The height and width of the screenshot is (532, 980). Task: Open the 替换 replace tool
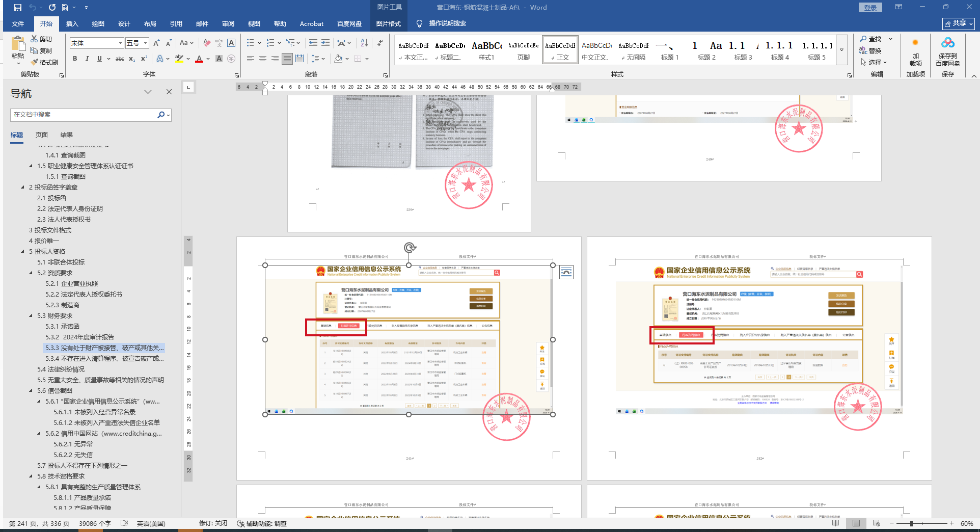click(870, 50)
